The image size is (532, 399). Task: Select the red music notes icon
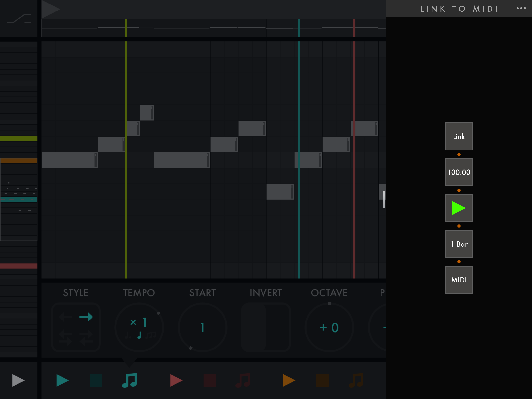[243, 380]
